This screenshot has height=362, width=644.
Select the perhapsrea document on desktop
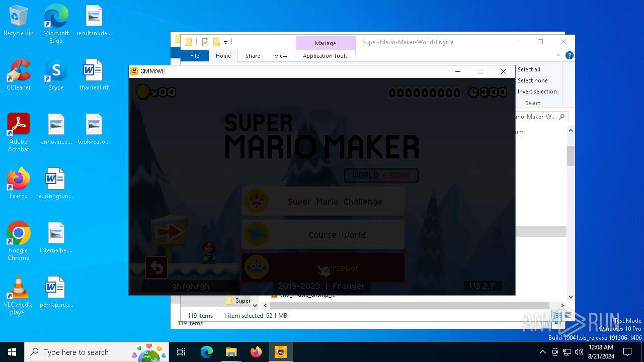56,292
